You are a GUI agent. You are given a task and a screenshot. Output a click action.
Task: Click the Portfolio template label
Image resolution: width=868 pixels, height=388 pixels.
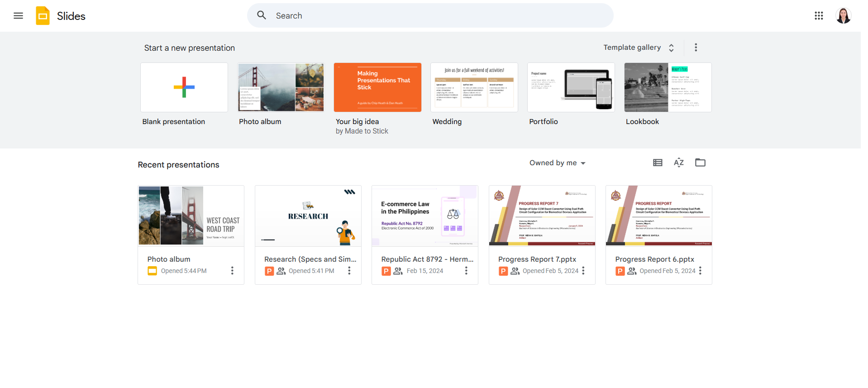click(x=544, y=122)
